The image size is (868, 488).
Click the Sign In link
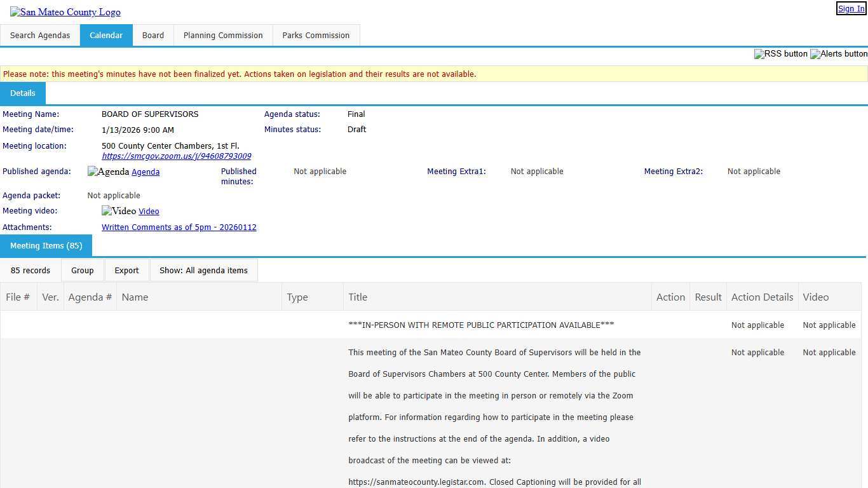[851, 9]
